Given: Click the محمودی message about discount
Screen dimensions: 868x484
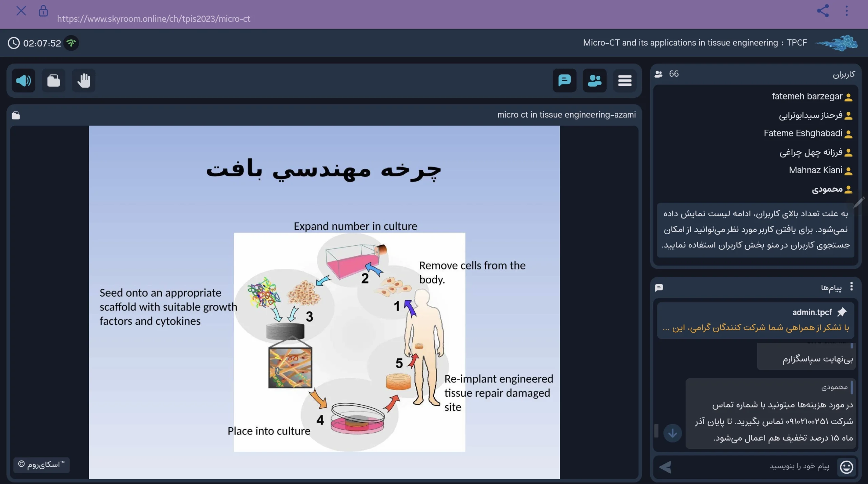Looking at the screenshot, I should (771, 414).
